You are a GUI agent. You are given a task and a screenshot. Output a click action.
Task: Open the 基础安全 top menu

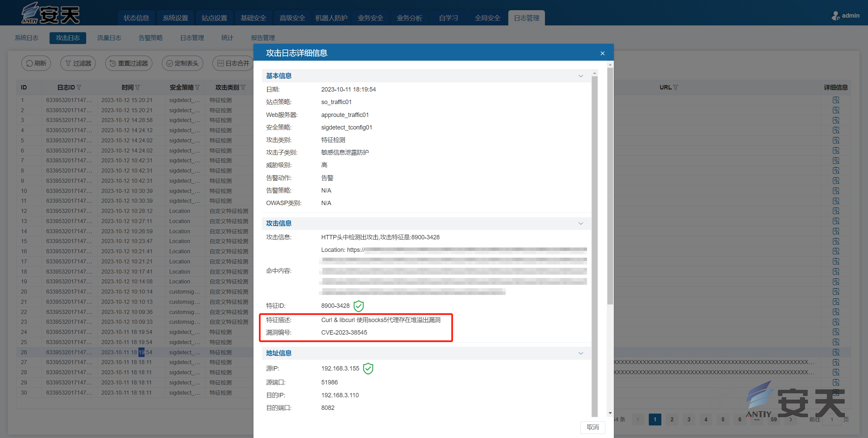click(253, 18)
